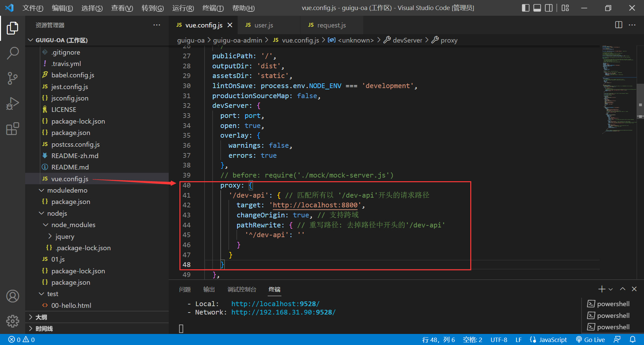Screen dimensions: 644x345
Task: Open the Manage gear settings icon
Action: (13, 321)
